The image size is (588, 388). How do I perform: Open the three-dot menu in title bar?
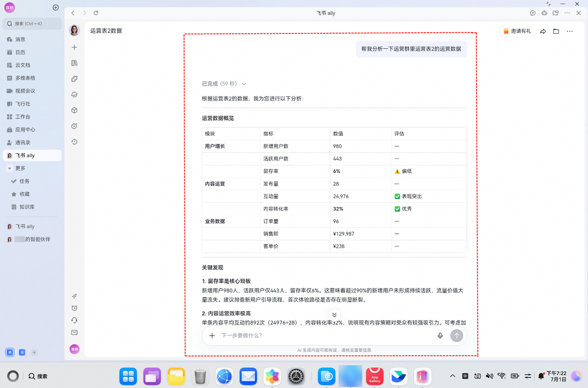567,13
